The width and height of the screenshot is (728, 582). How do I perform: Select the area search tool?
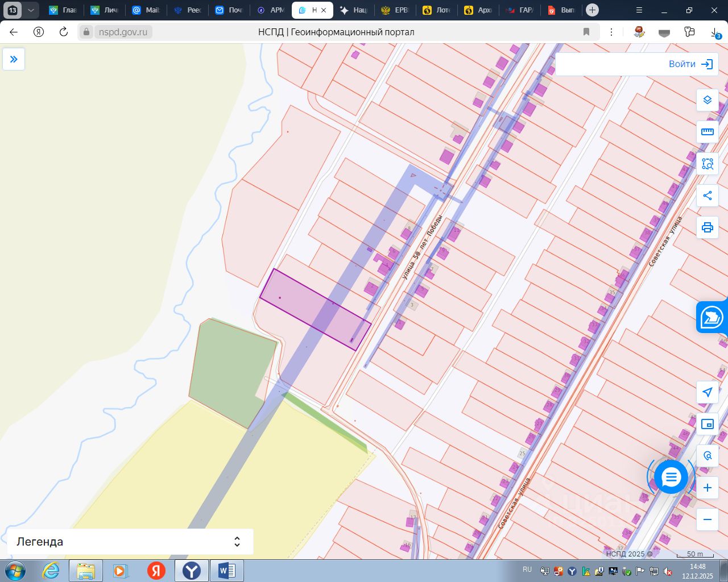(708, 164)
